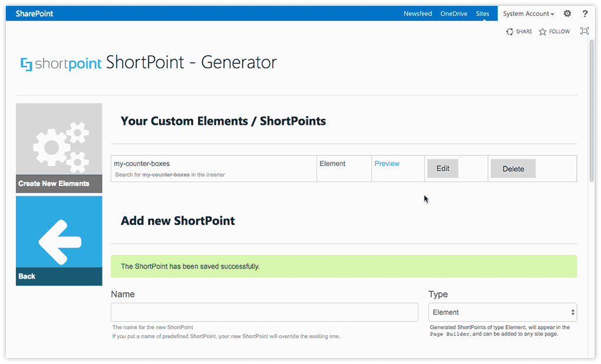This screenshot has height=364, width=601.
Task: Focus the Name input field
Action: click(x=265, y=312)
